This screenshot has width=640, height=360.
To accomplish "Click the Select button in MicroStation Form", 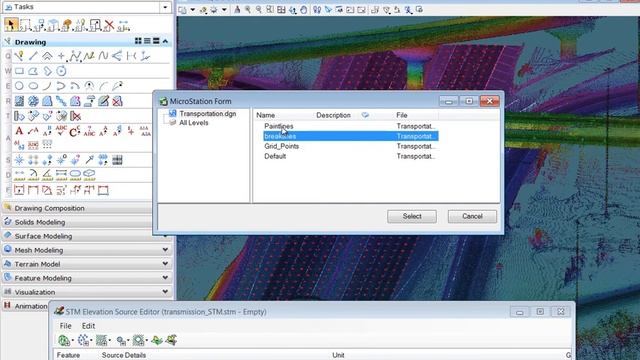I will (412, 216).
